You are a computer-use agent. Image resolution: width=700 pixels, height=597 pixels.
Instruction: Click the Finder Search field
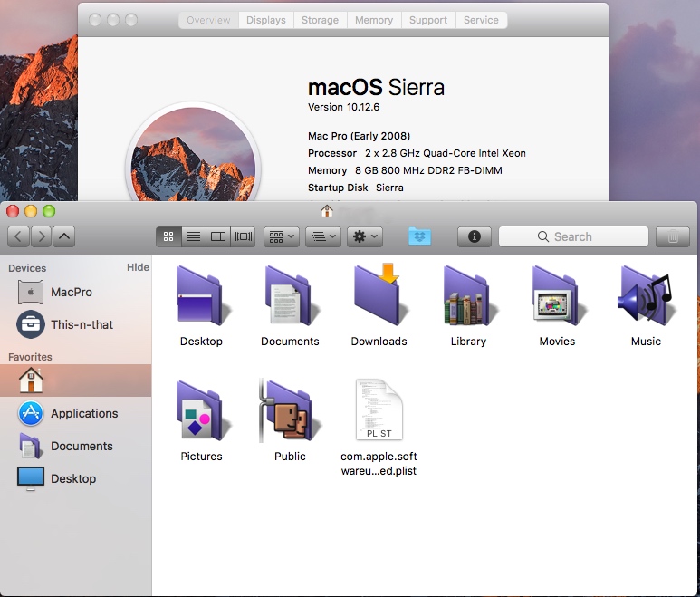coord(573,236)
